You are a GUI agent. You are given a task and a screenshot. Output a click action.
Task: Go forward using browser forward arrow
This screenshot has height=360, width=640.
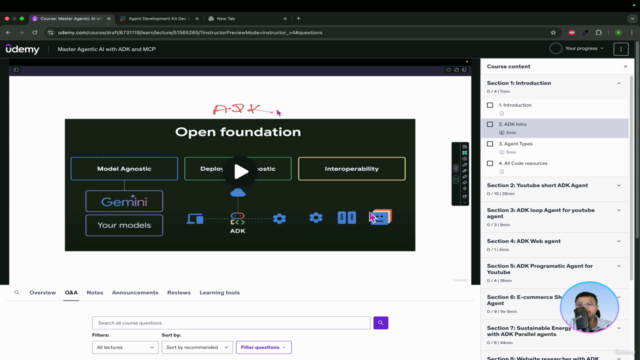pyautogui.click(x=21, y=33)
